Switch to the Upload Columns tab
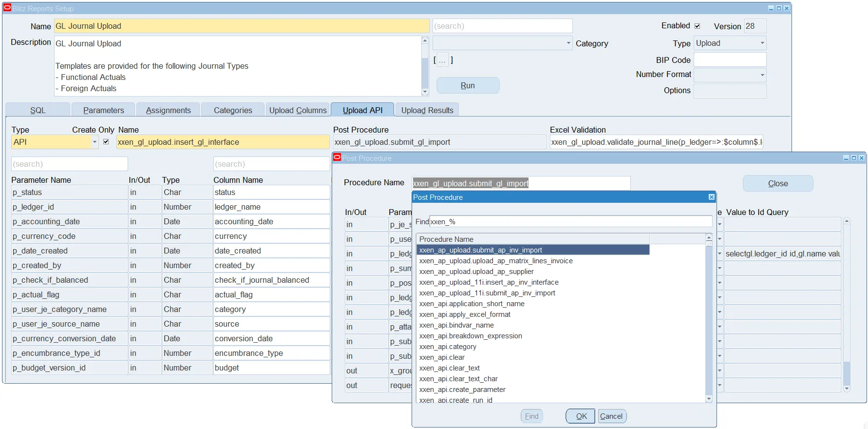The height and width of the screenshot is (429, 868). point(298,110)
